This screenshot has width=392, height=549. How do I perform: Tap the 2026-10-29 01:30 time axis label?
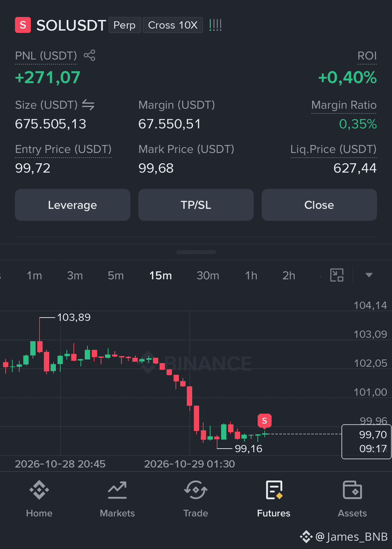click(x=189, y=464)
